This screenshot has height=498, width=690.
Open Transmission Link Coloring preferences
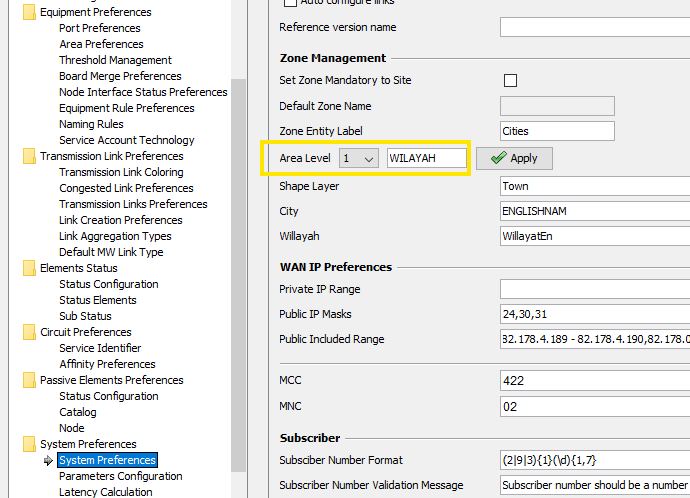click(121, 172)
